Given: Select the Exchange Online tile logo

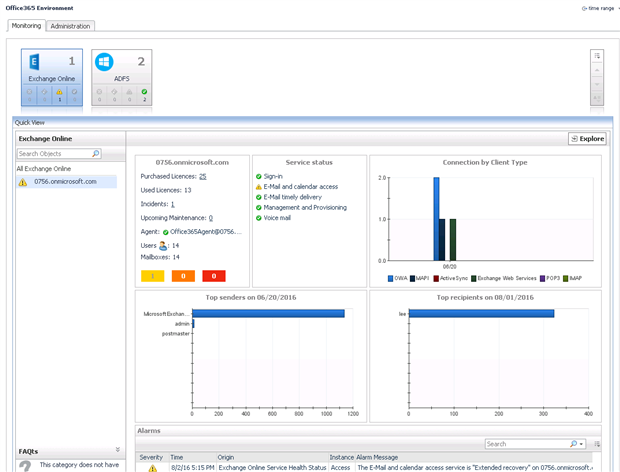Looking at the screenshot, I should tap(34, 62).
